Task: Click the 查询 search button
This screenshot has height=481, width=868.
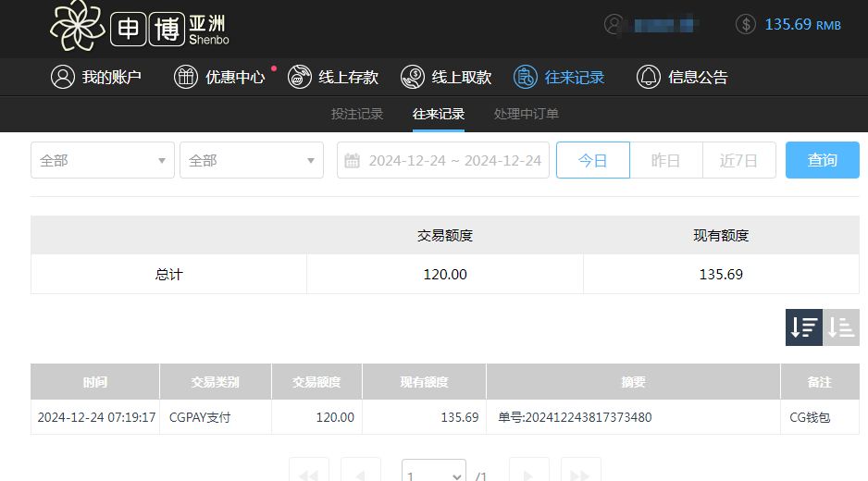Action: (x=822, y=160)
